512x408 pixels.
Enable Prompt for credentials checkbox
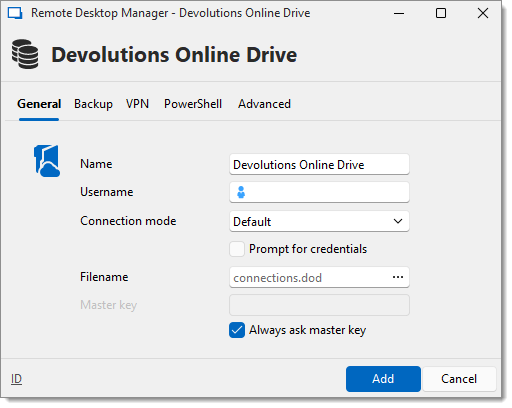pos(237,249)
